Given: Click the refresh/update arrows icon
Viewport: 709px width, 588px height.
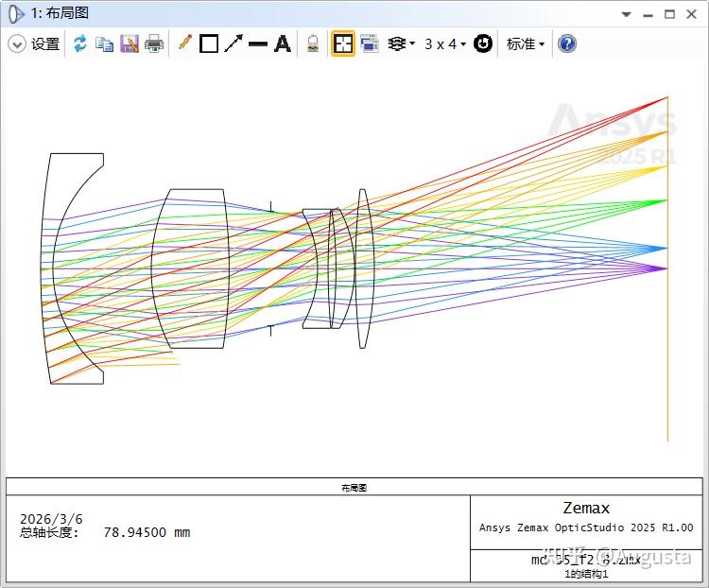Looking at the screenshot, I should (x=80, y=43).
